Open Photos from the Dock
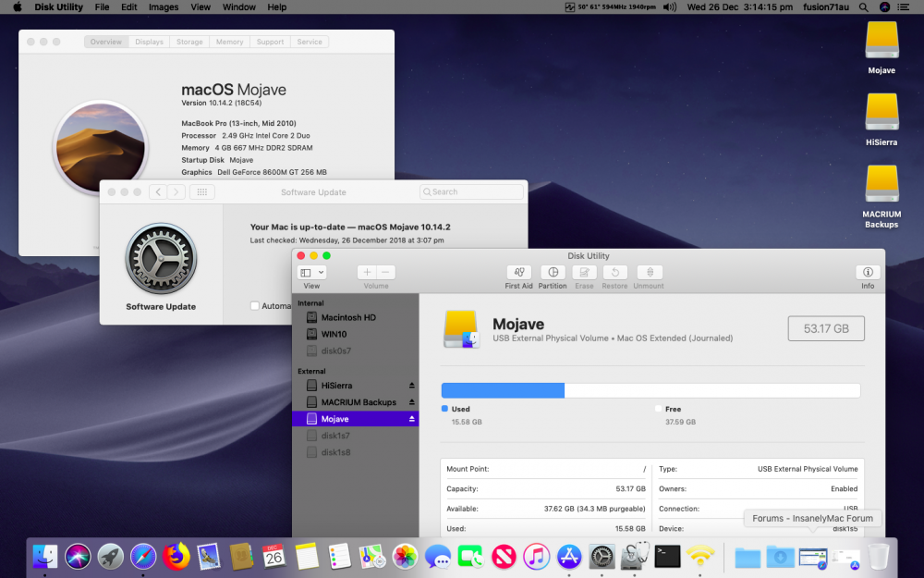924x578 pixels. pos(405,556)
